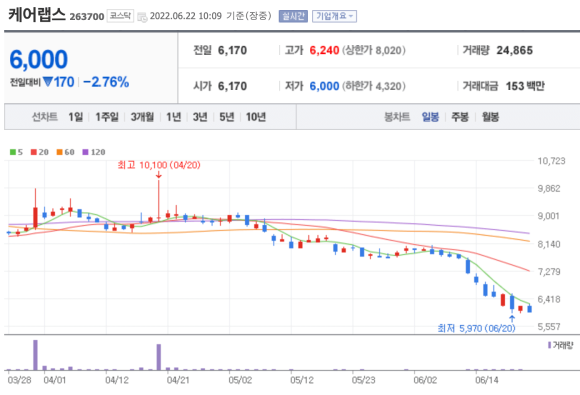Click the purple 120-day moving average swatch
The width and height of the screenshot is (580, 395).
[85, 152]
